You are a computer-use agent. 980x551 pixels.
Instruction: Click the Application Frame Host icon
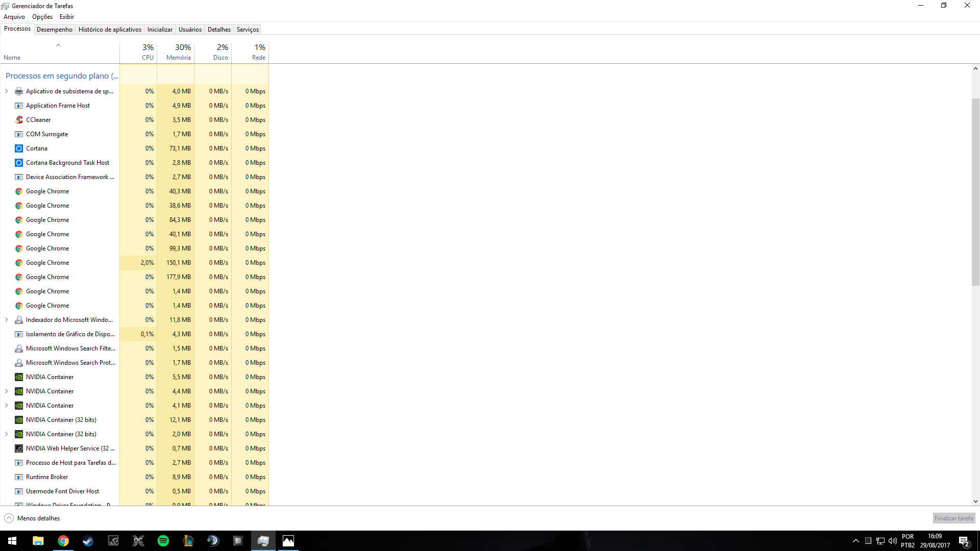click(19, 106)
